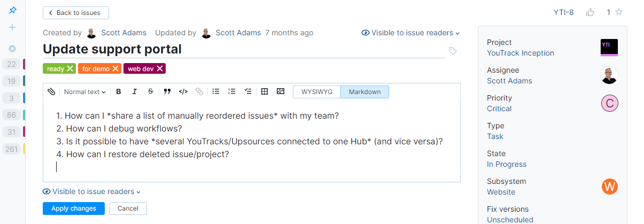The height and width of the screenshot is (224, 644).
Task: Insert a table into description
Action: pyautogui.click(x=264, y=92)
